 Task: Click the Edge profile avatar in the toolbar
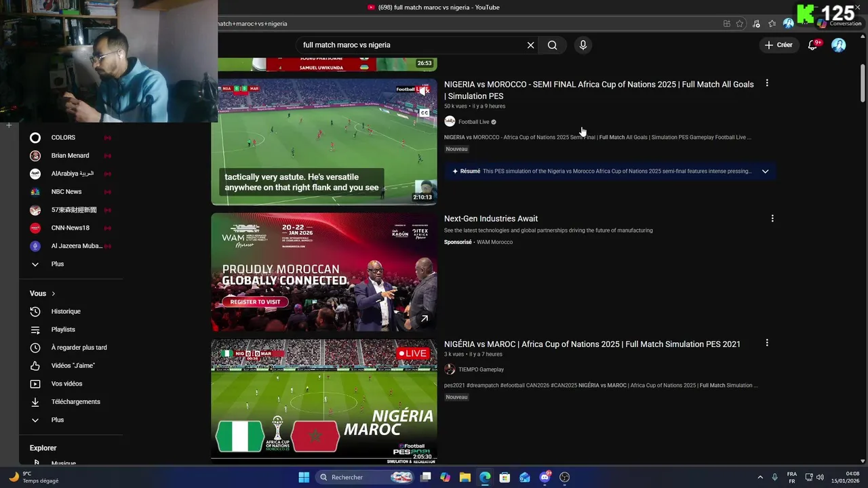[788, 23]
